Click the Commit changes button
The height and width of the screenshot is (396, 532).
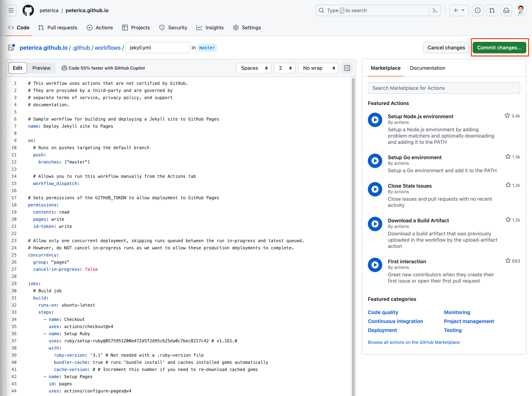(499, 47)
